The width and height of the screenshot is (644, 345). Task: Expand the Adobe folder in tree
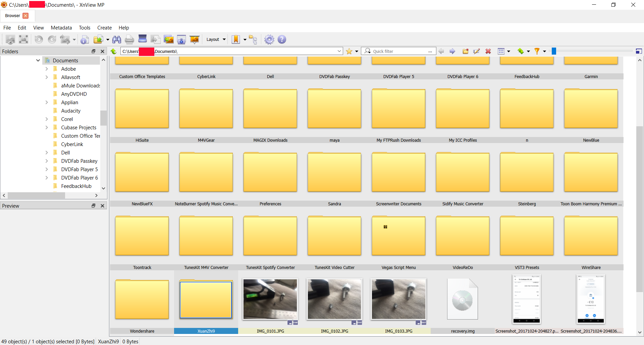(47, 69)
